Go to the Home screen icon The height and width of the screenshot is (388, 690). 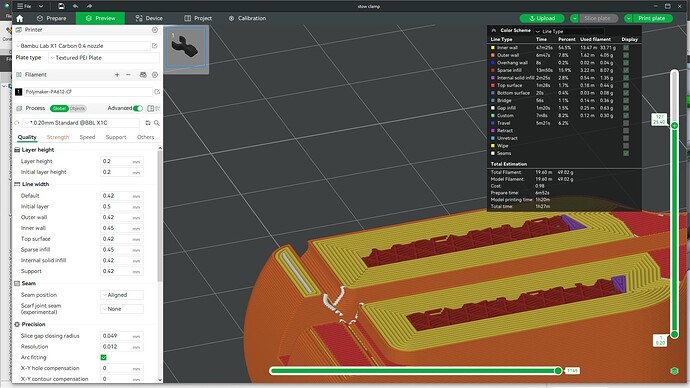(19, 18)
